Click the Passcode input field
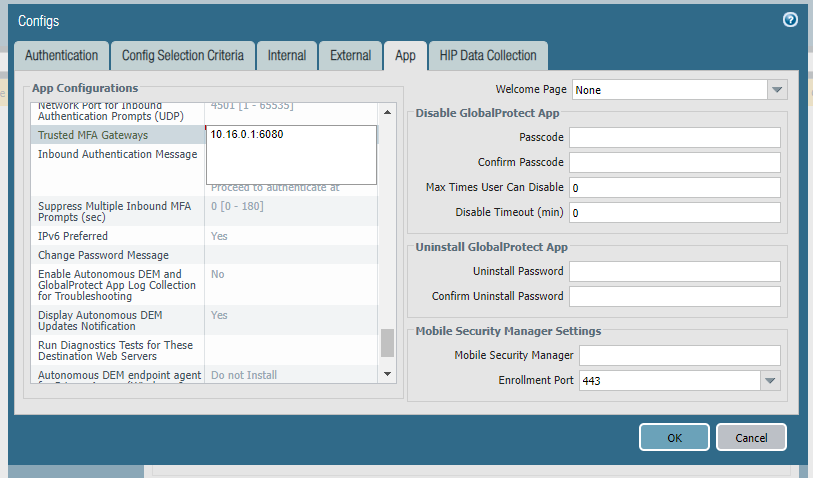This screenshot has width=813, height=478. pyautogui.click(x=674, y=137)
